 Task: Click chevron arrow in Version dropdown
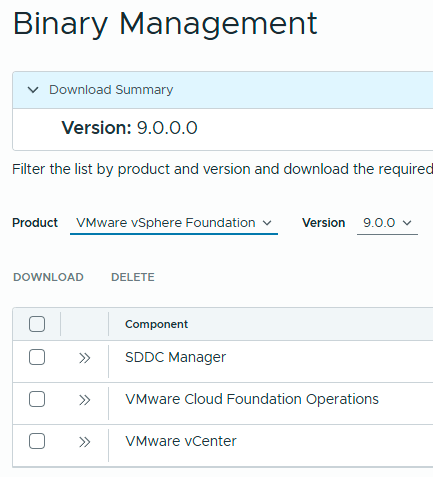click(407, 223)
